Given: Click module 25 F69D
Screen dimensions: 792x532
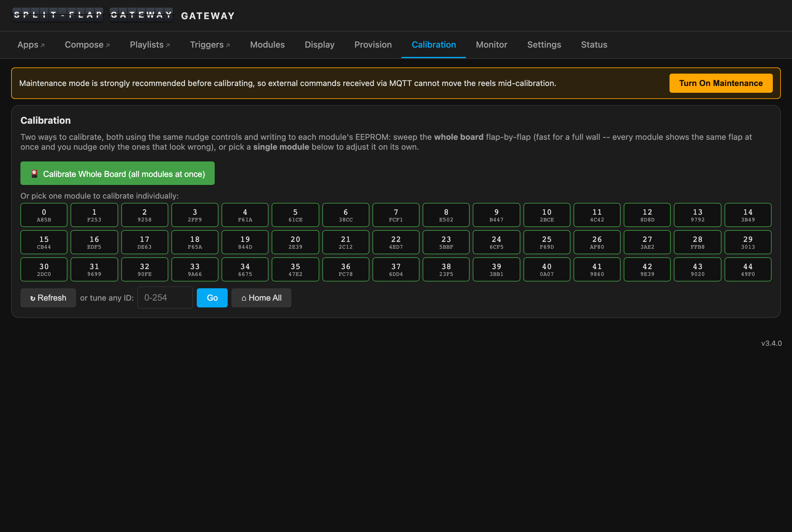Looking at the screenshot, I should point(547,242).
